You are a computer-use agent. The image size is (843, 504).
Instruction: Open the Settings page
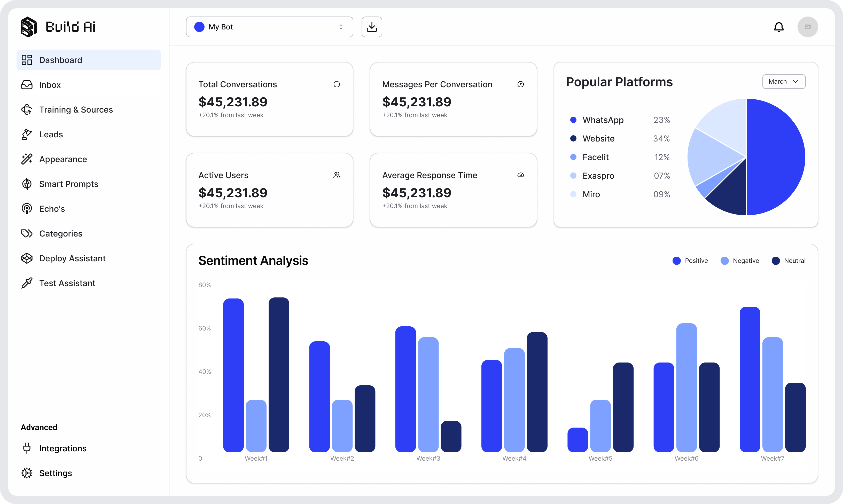click(27, 473)
